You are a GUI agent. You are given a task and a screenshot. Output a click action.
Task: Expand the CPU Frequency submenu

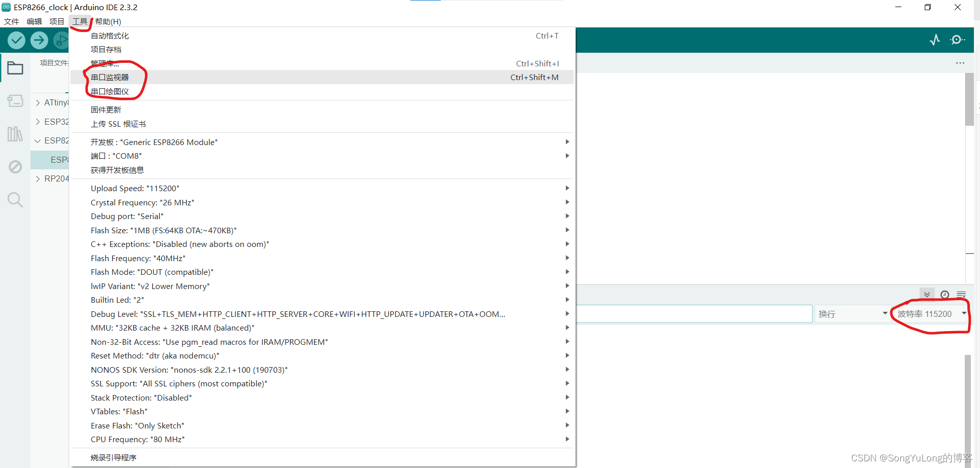[322, 439]
